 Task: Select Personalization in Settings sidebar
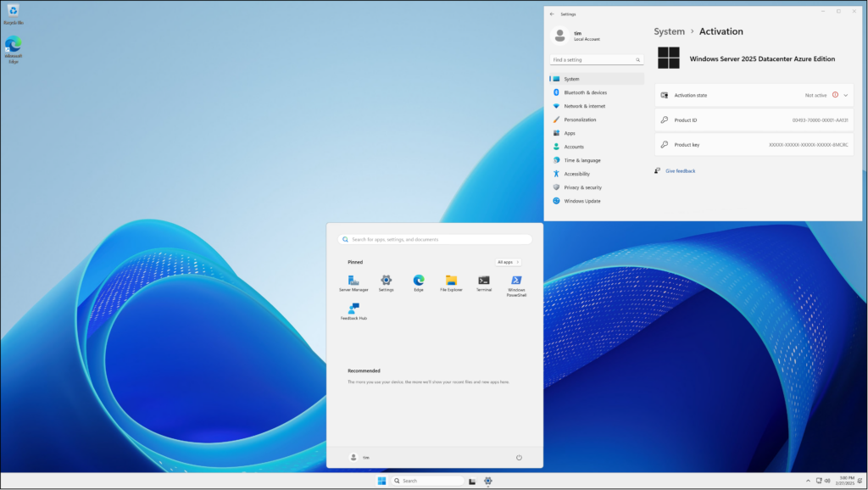click(x=597, y=120)
